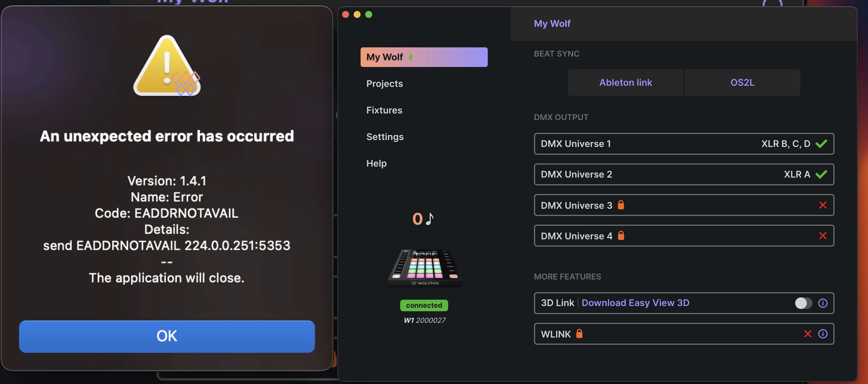Close the My Wolf window with red button
Viewport: 868px width, 384px height.
click(x=345, y=14)
